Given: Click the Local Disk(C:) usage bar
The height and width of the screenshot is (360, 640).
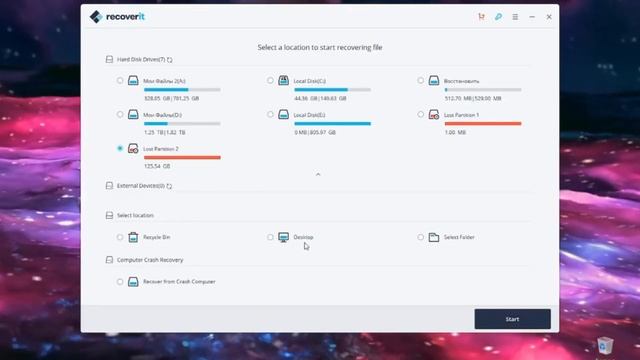Looking at the screenshot, I should (x=332, y=89).
